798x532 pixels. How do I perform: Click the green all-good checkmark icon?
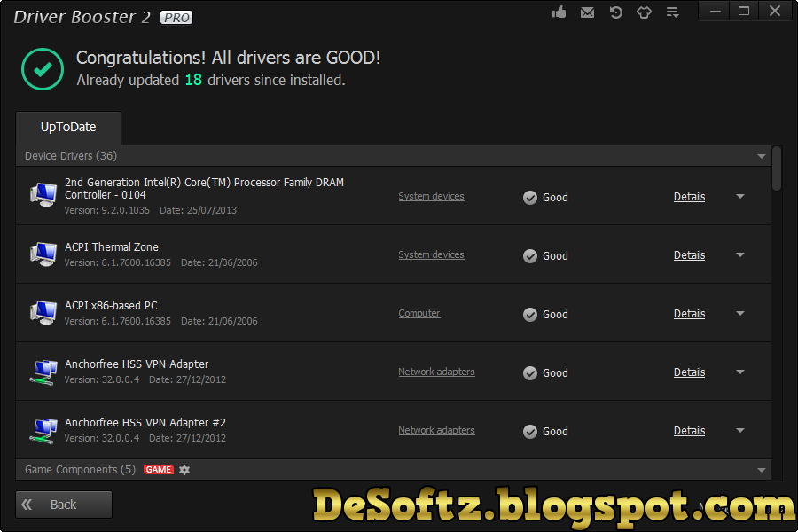pyautogui.click(x=43, y=69)
